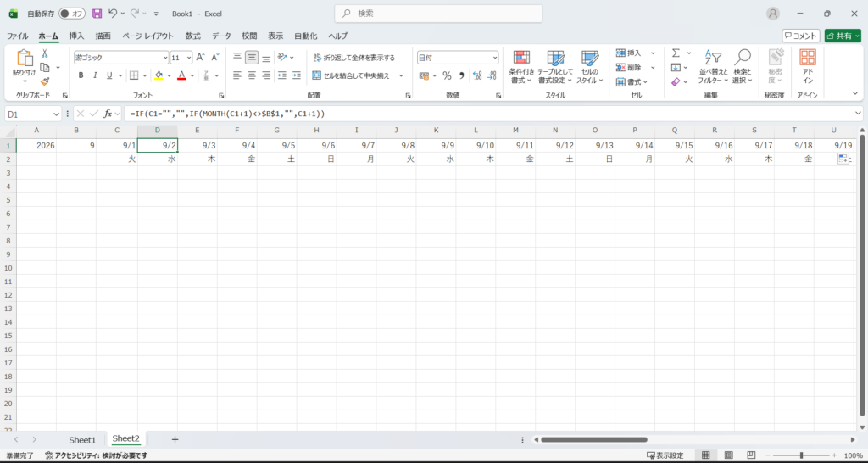Toggle the AutoSave (自動保存) switch
Image resolution: width=868 pixels, height=463 pixels.
[72, 14]
